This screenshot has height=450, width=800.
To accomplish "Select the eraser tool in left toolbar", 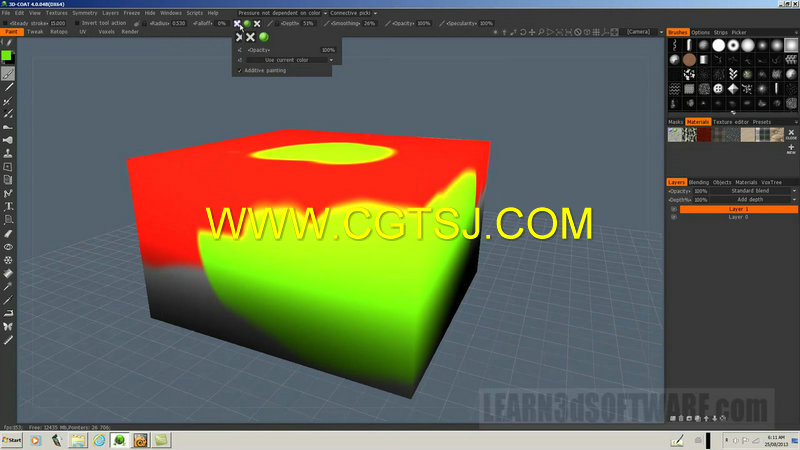I will point(8,233).
